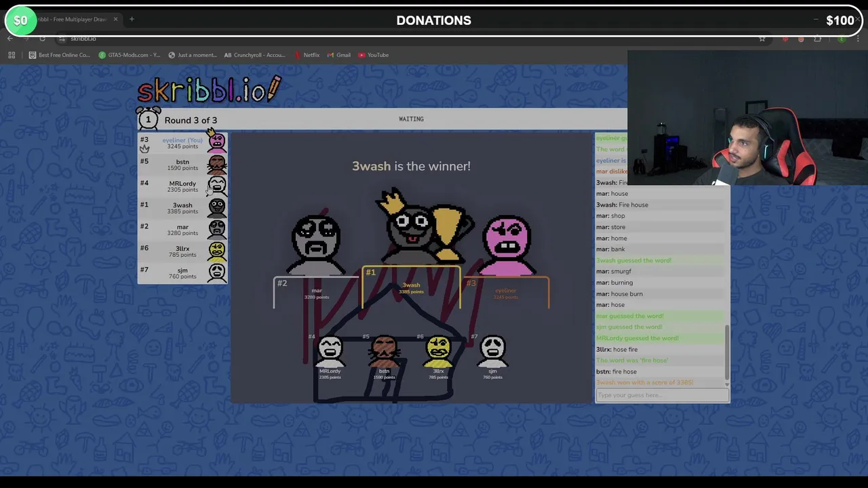868x488 pixels.
Task: Click the streamer webcam overlay
Action: [747, 118]
